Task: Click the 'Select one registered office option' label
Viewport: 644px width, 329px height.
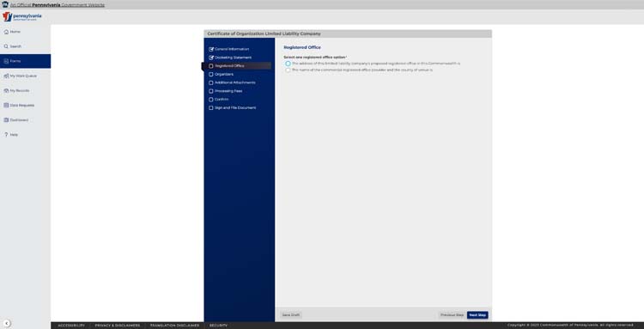Action: (x=315, y=57)
